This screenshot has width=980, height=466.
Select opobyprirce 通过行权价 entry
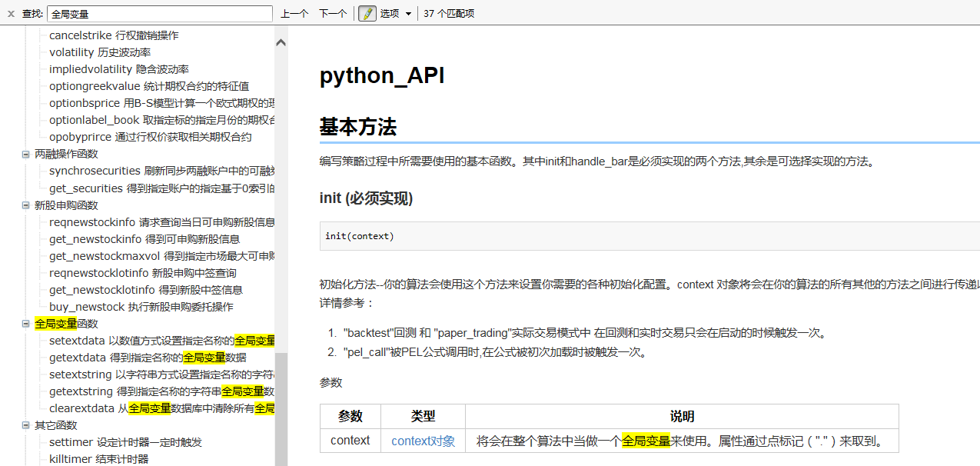coord(151,137)
